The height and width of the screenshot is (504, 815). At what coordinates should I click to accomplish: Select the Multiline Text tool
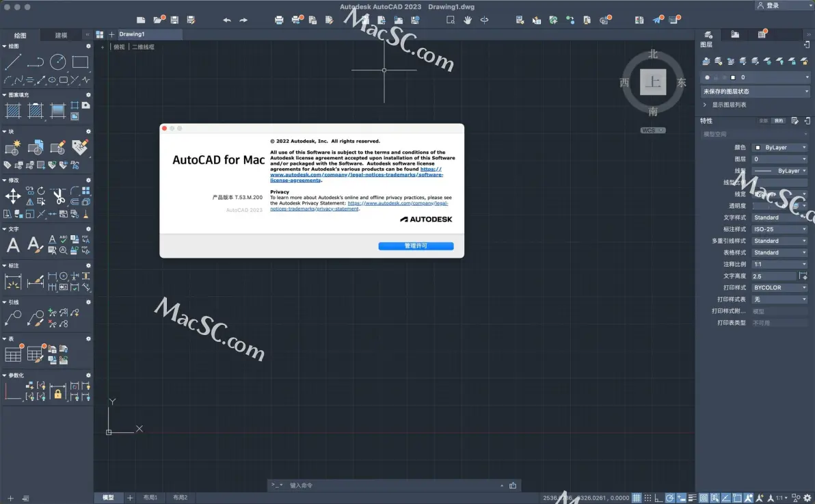click(13, 244)
